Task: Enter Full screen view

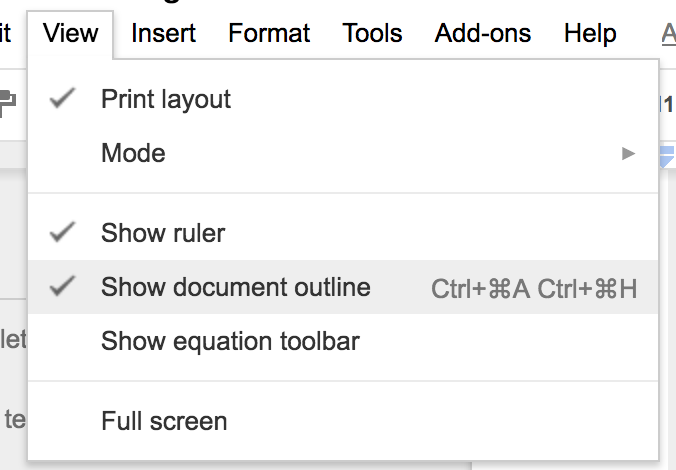Action: (164, 421)
